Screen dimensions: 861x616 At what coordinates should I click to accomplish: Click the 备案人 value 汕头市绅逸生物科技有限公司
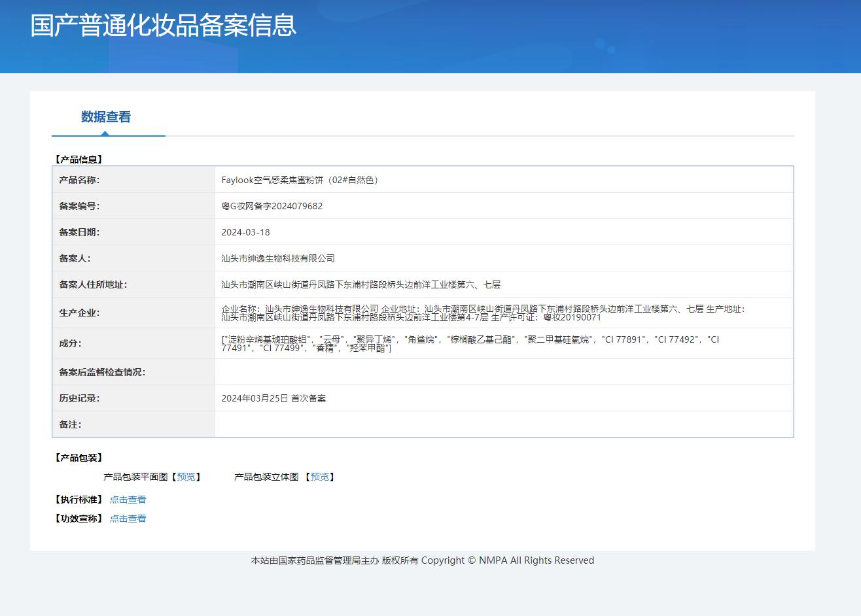click(x=278, y=258)
